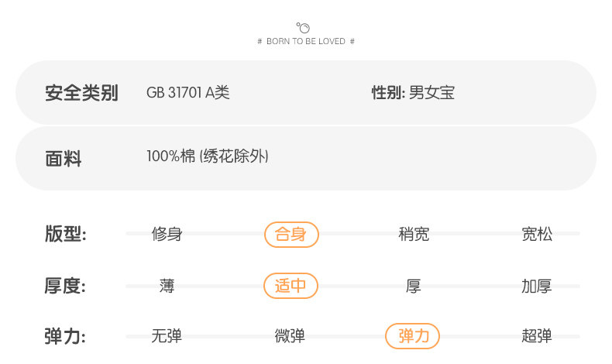Click the 性别: 男女宝 text
This screenshot has width=612, height=364.
413,94
